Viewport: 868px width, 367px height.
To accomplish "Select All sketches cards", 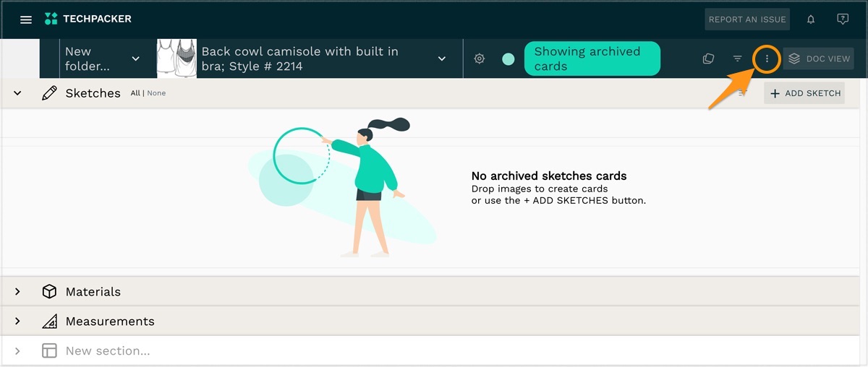I will tap(135, 93).
